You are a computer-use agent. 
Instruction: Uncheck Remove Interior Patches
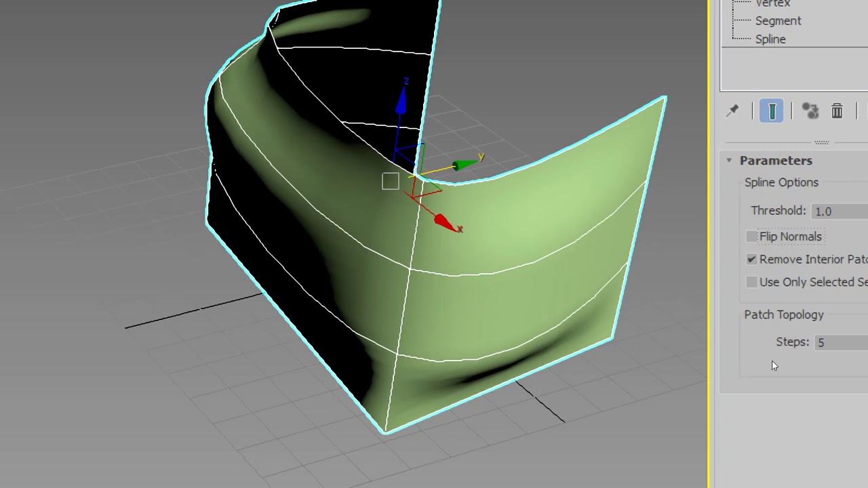[x=751, y=260]
